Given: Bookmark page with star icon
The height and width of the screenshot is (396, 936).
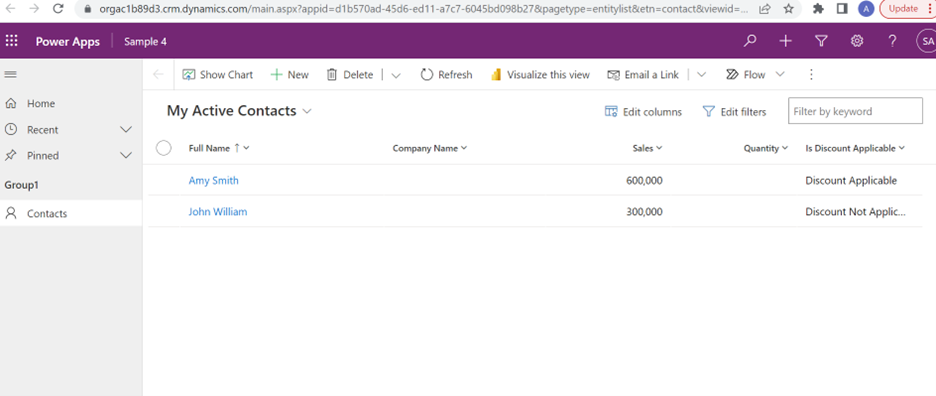Looking at the screenshot, I should coord(789,8).
